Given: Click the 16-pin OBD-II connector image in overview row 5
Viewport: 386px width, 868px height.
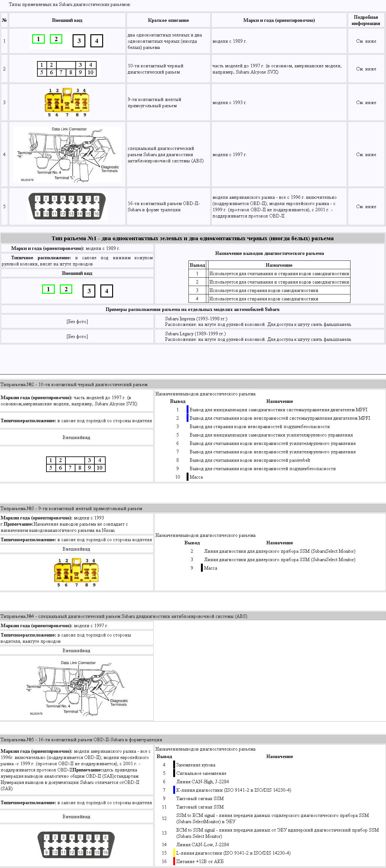Looking at the screenshot, I should pos(67,206).
